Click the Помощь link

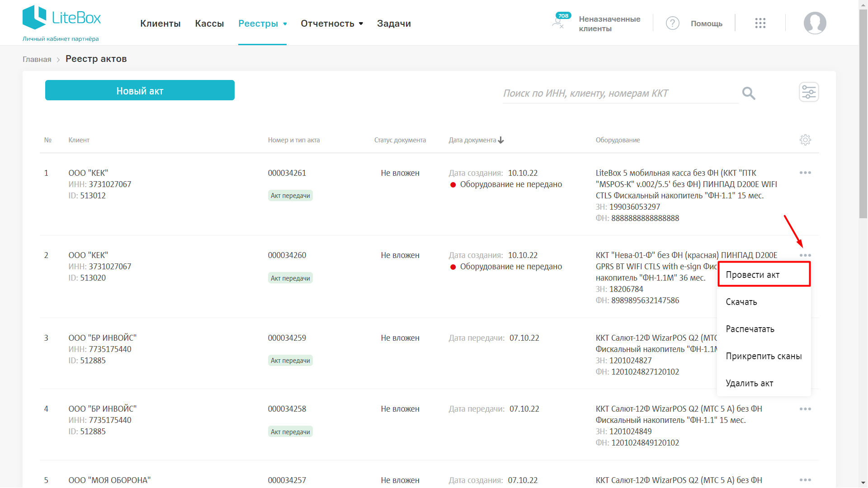click(706, 23)
